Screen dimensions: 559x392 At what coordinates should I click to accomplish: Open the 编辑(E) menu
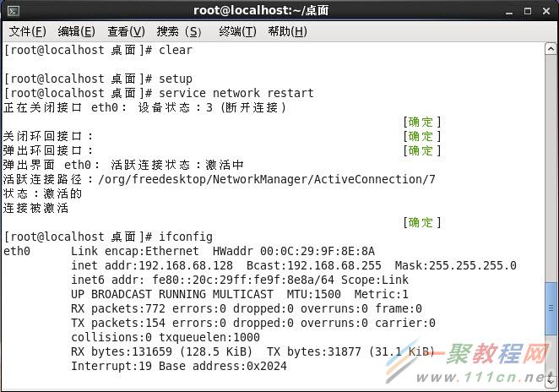tap(76, 31)
